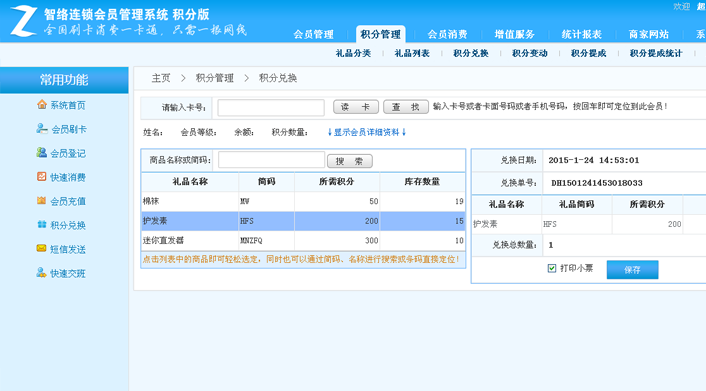Click the 搜索 button
The height and width of the screenshot is (391, 706).
(349, 161)
